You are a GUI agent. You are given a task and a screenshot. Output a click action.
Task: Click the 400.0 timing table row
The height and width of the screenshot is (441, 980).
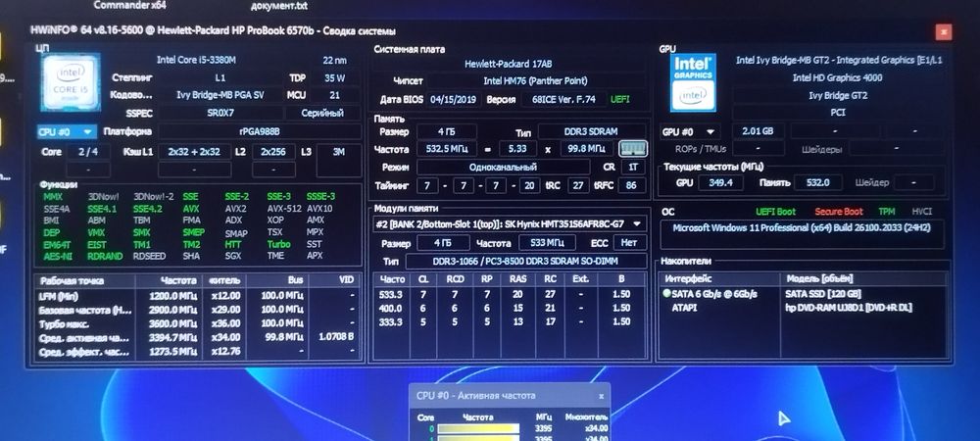510,308
